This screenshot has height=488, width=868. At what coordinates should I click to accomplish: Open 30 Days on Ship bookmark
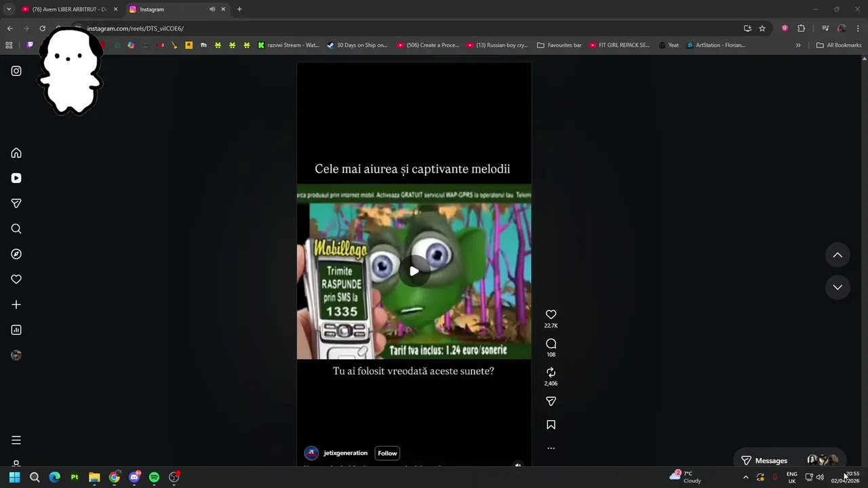tap(357, 45)
